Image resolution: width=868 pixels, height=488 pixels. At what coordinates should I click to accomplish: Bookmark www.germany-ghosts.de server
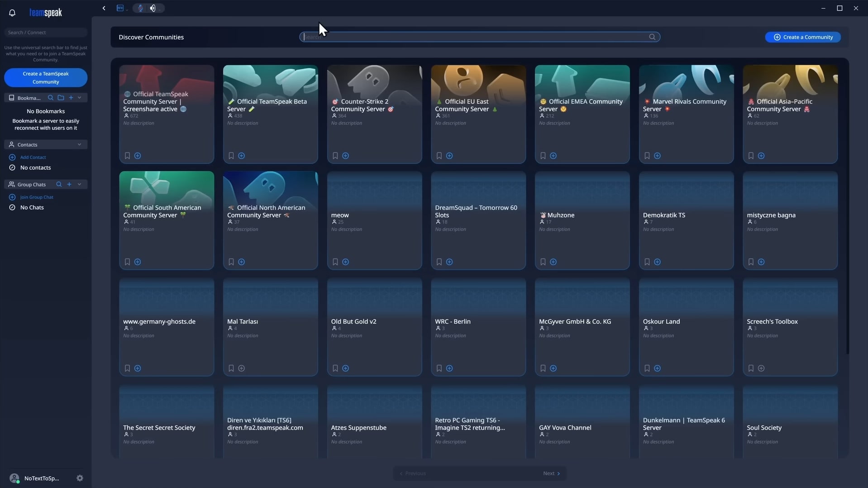[x=127, y=368]
